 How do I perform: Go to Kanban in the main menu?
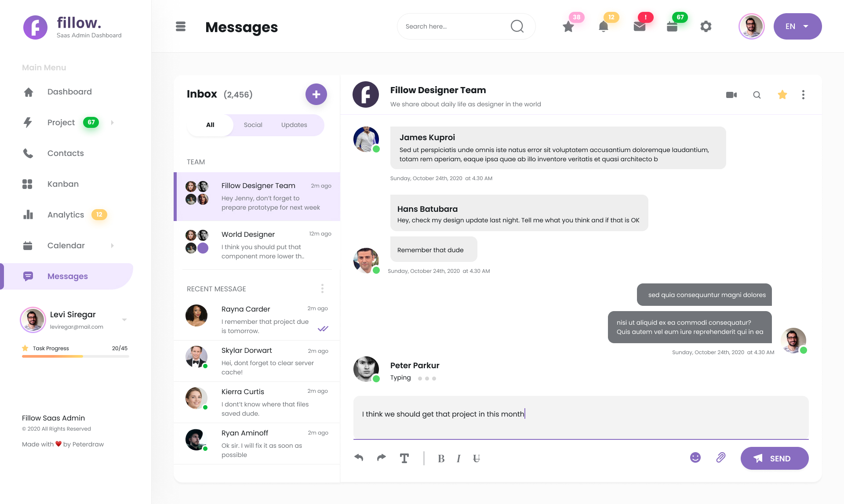63,184
